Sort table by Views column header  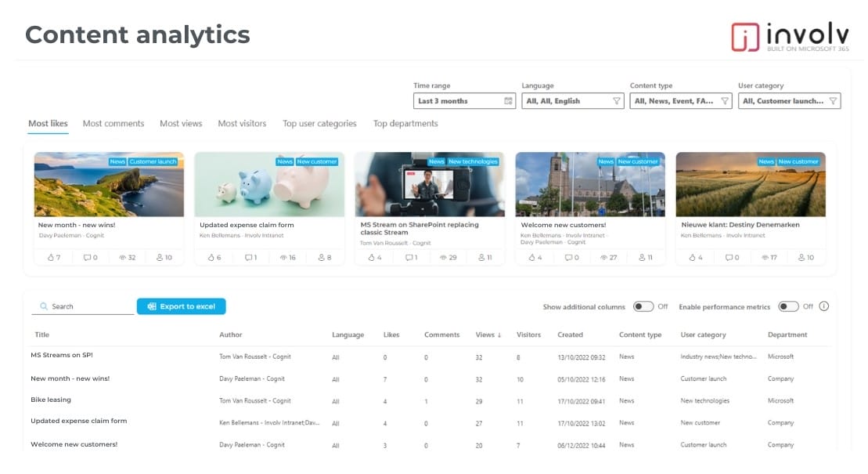tap(485, 335)
